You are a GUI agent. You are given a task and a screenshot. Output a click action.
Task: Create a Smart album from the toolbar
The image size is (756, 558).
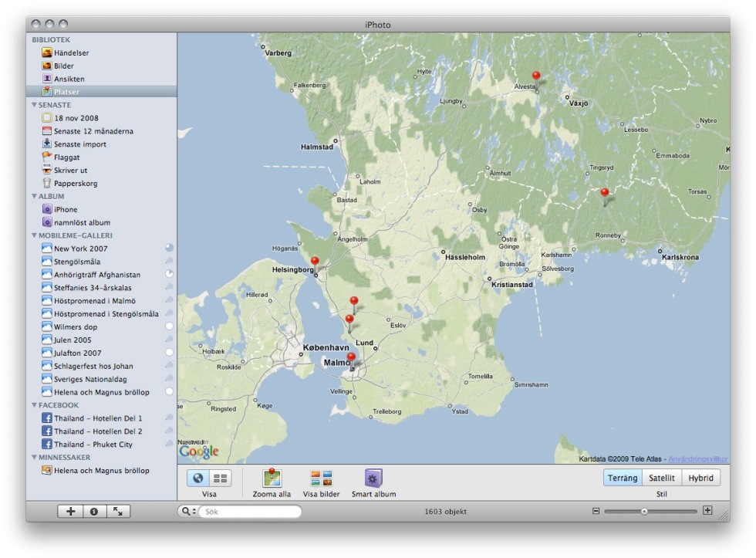pos(373,479)
